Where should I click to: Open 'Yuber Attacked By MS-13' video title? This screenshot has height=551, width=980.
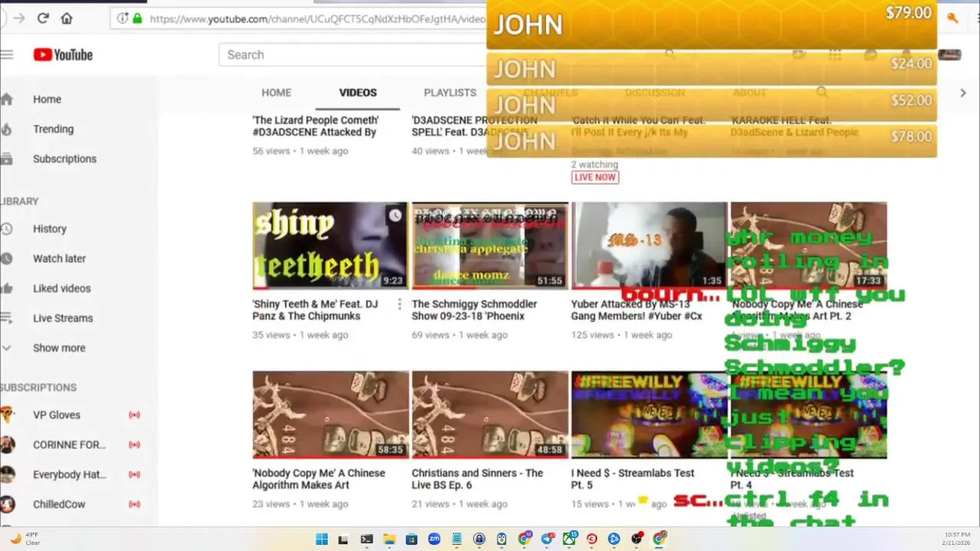(636, 310)
